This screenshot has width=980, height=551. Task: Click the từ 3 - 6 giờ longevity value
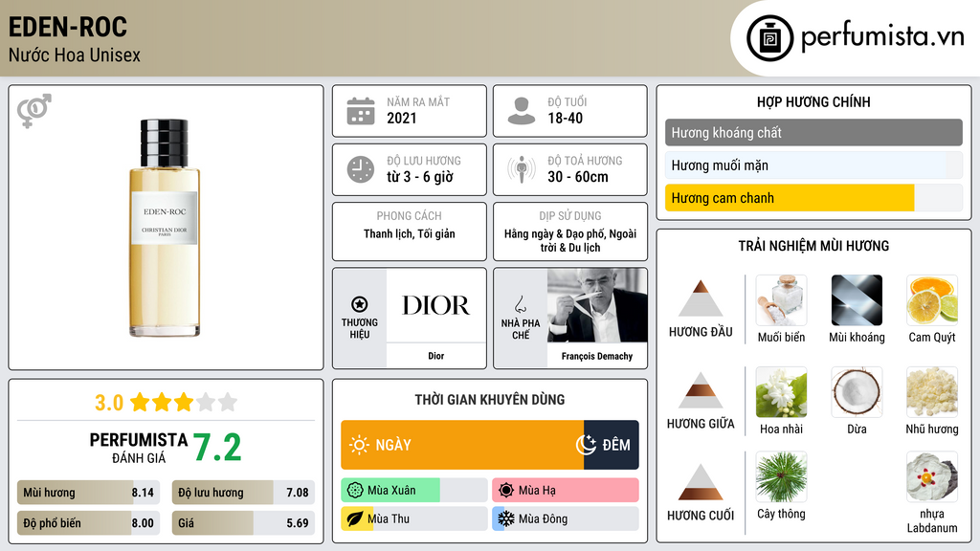tap(420, 177)
